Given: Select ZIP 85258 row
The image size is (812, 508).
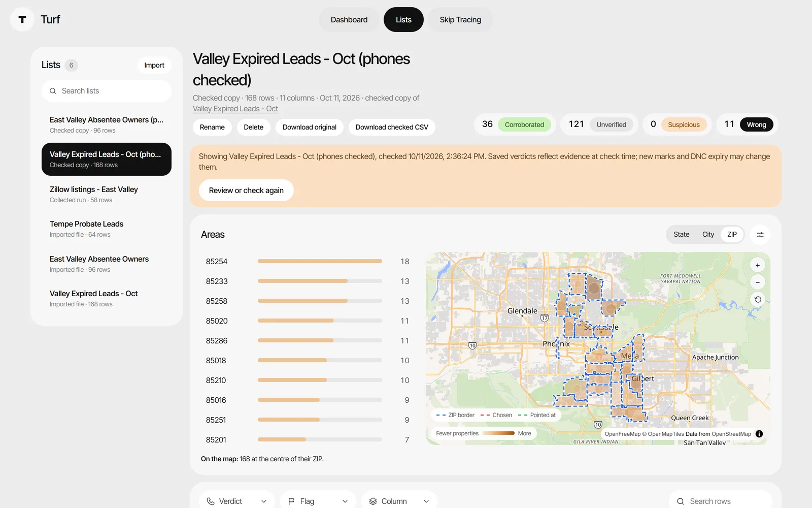Looking at the screenshot, I should tap(308, 301).
